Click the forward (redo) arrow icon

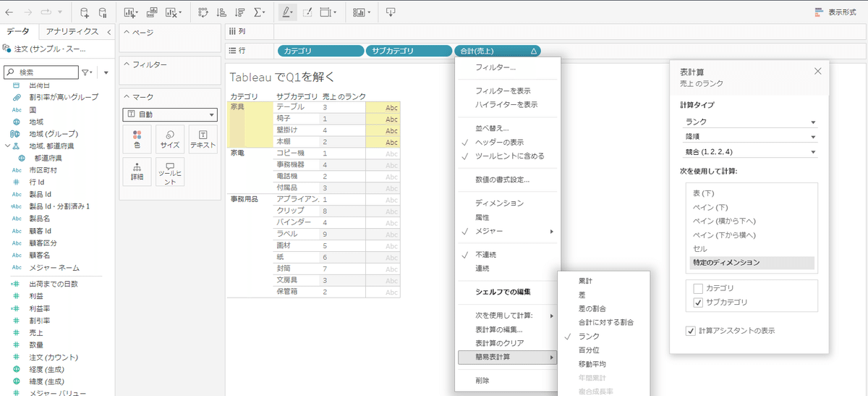pos(28,12)
